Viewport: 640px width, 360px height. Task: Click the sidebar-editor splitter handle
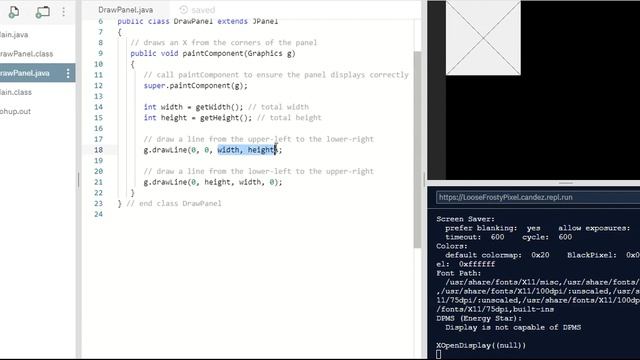78,180
